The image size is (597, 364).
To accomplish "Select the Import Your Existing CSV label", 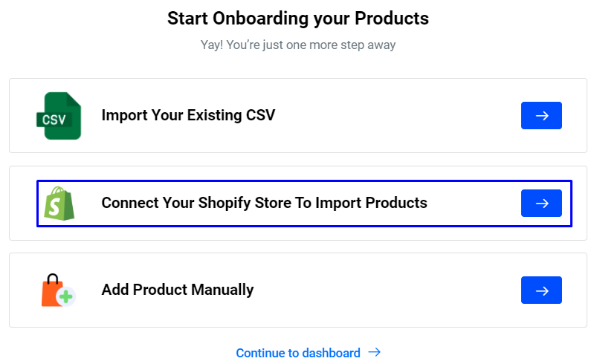I will click(x=188, y=115).
